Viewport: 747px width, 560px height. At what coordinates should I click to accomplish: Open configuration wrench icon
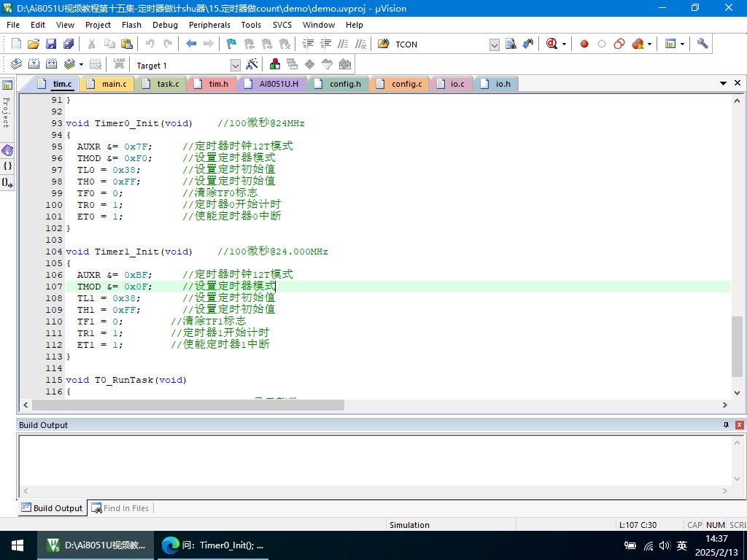703,44
